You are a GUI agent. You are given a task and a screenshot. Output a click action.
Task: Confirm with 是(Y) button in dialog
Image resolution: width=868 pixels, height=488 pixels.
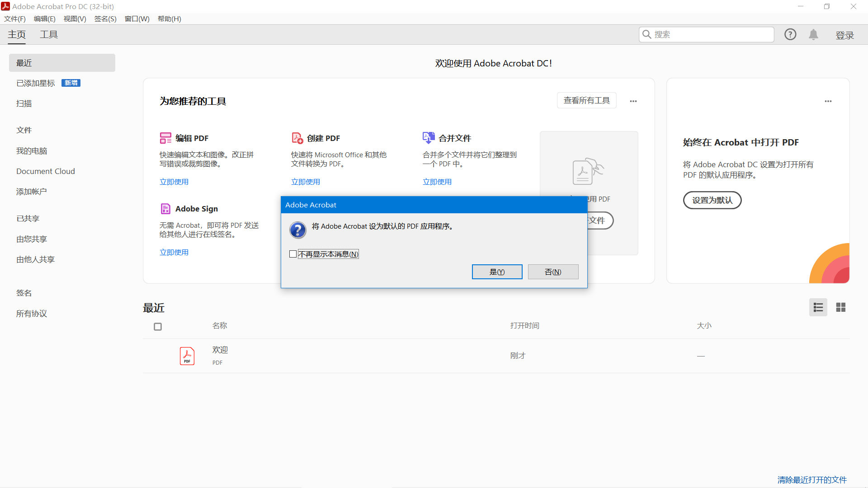[x=497, y=272]
